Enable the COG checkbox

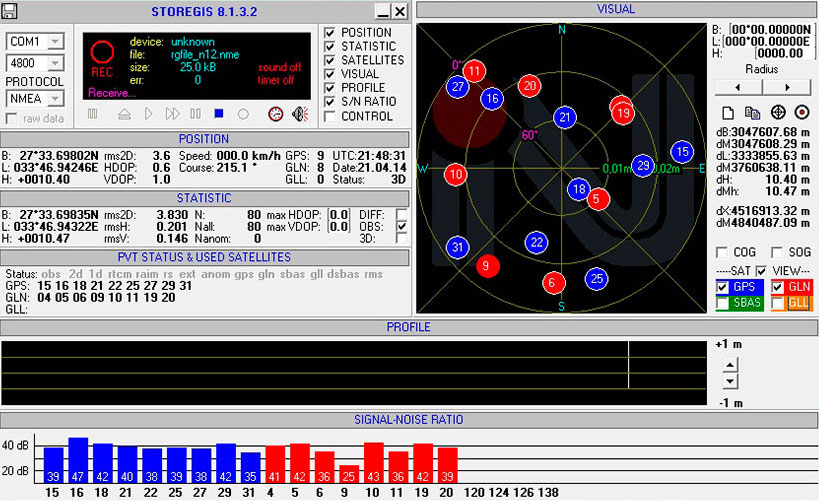721,253
